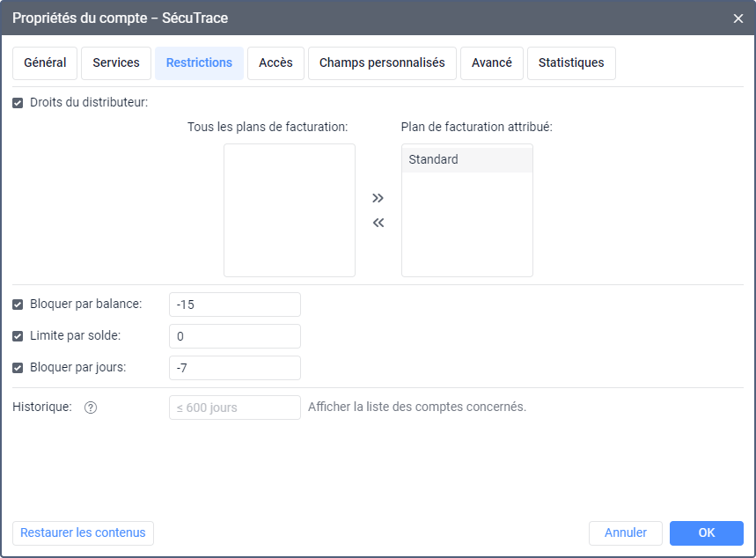Close the account properties dialog
Image resolution: width=756 pixels, height=558 pixels.
738,18
